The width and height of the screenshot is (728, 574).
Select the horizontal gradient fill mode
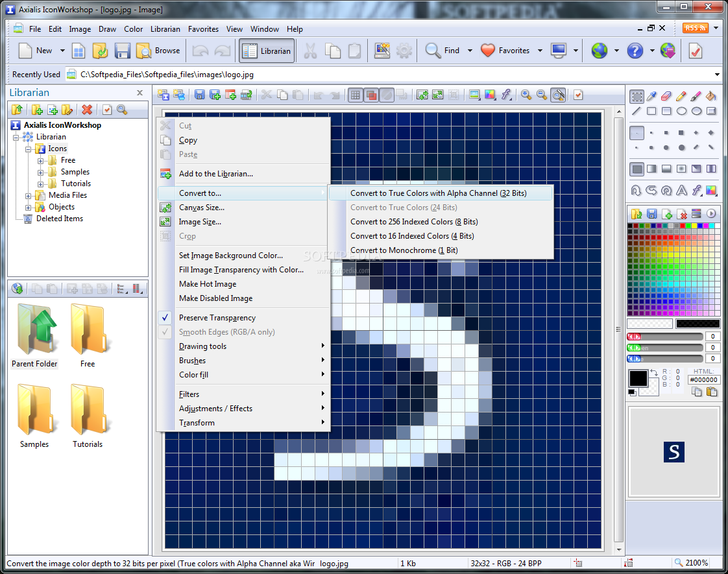click(x=652, y=169)
